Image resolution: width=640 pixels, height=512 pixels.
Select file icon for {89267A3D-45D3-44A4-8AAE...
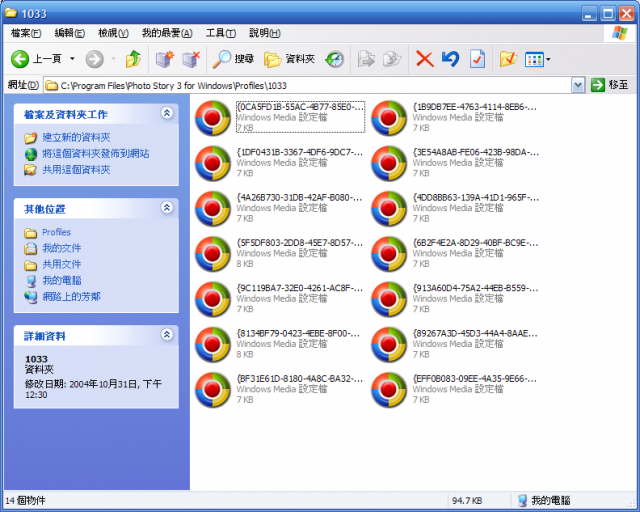pos(389,345)
